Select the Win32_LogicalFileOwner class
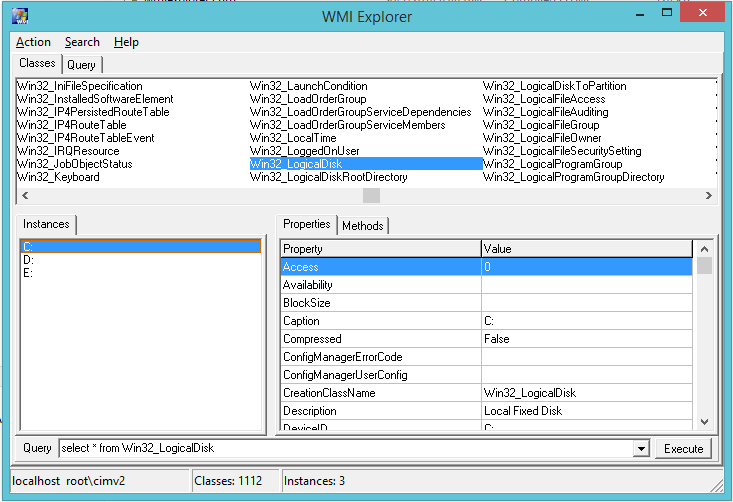This screenshot has height=502, width=733. tap(542, 138)
